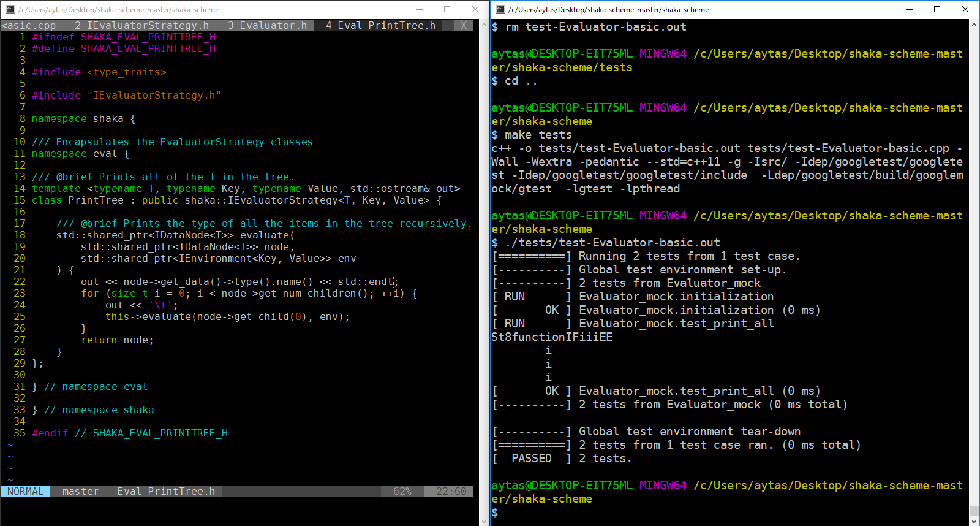Click the 'return node;' statement

pos(118,340)
